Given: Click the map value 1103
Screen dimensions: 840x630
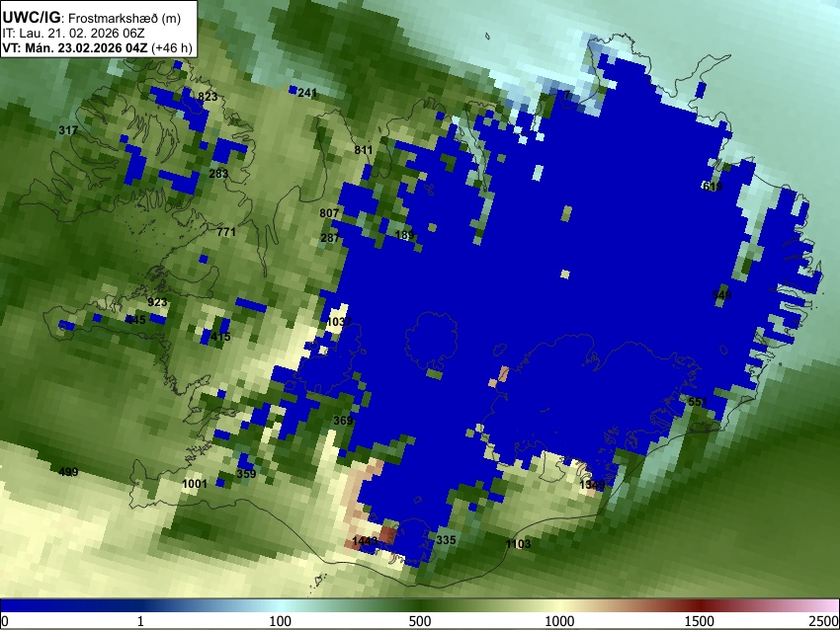Looking at the screenshot, I should click(518, 544).
